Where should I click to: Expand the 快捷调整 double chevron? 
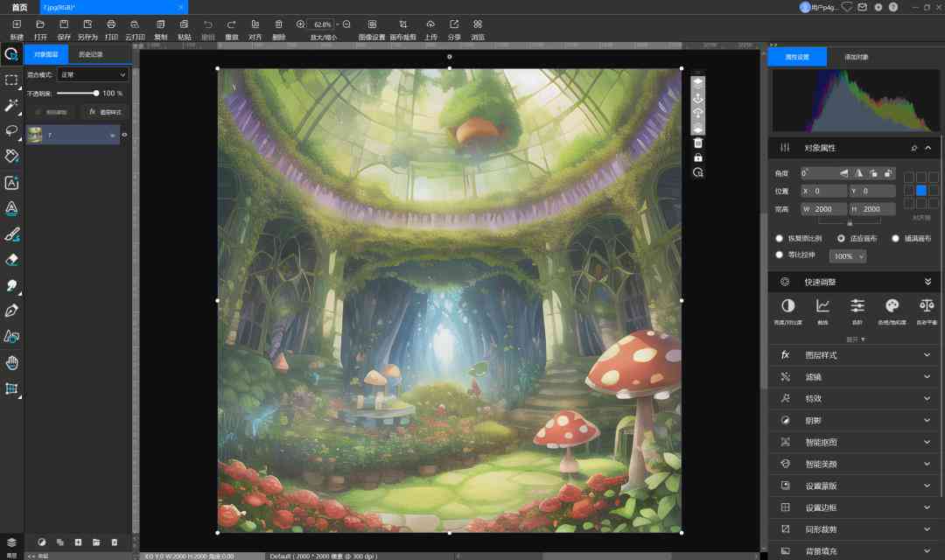927,282
